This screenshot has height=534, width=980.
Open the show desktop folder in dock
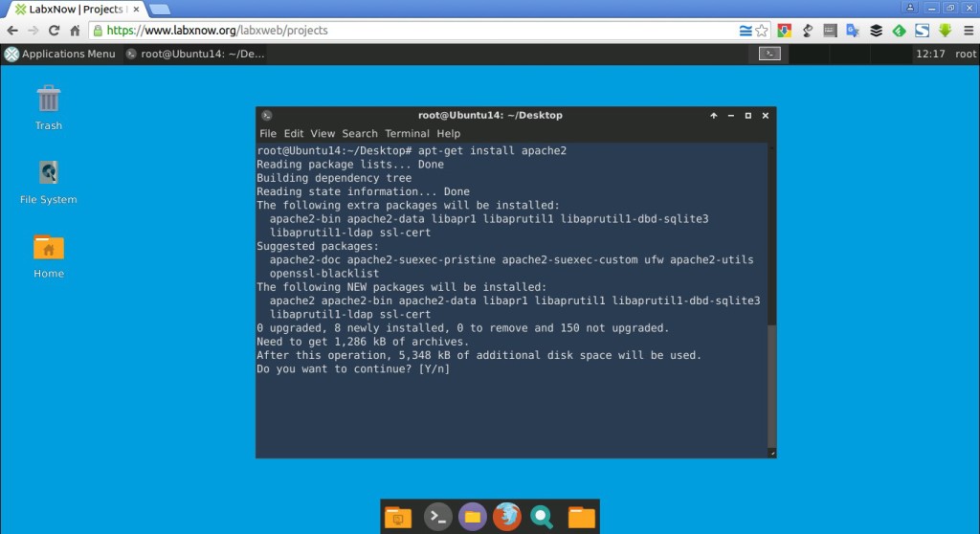click(x=398, y=517)
